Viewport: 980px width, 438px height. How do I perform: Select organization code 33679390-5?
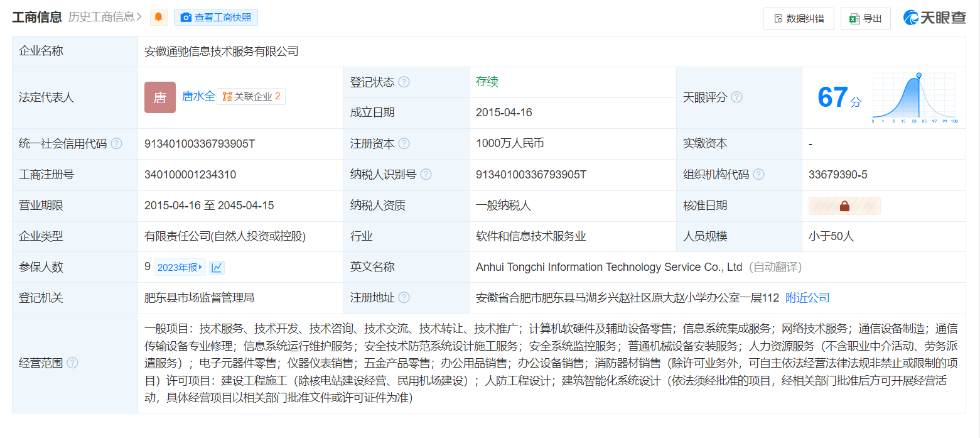pyautogui.click(x=838, y=175)
